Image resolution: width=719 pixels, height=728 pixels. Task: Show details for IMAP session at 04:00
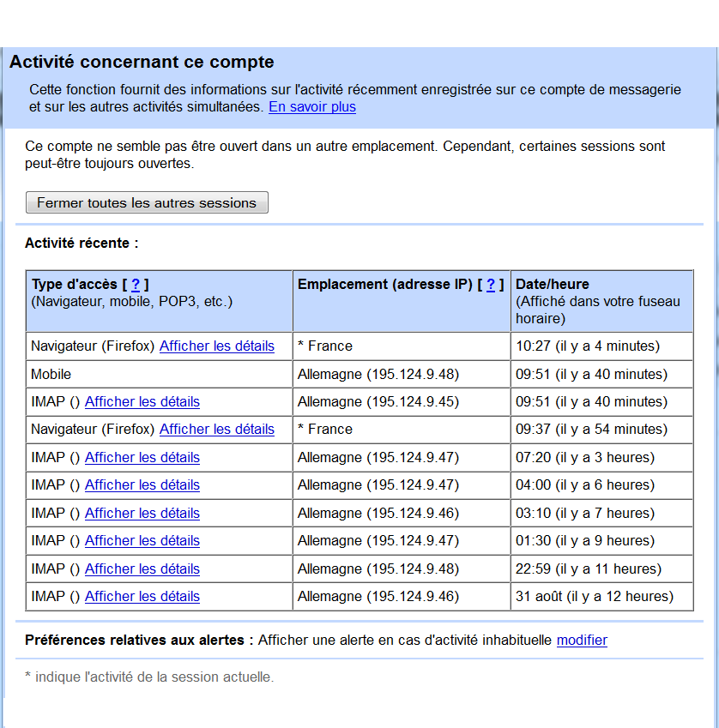142,484
